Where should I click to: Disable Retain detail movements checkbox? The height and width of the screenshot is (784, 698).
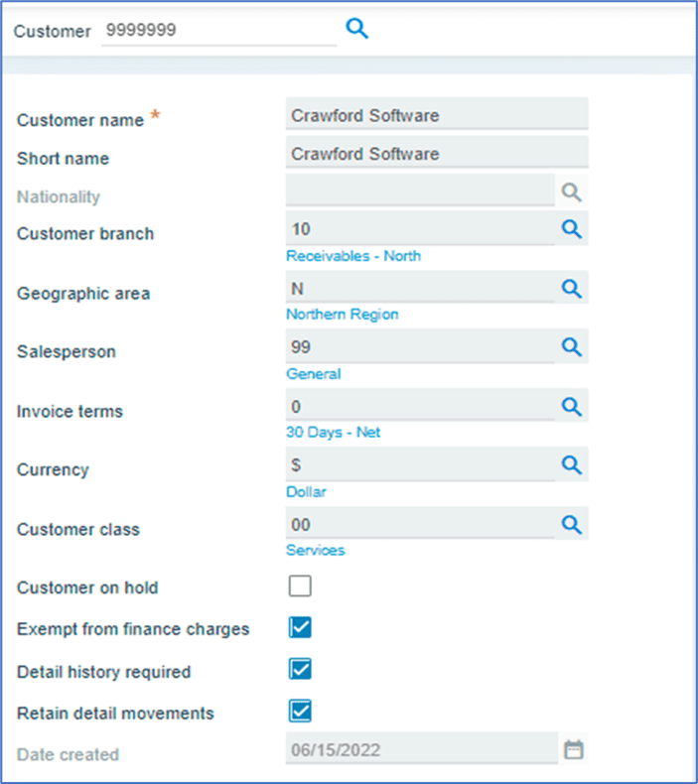[300, 711]
